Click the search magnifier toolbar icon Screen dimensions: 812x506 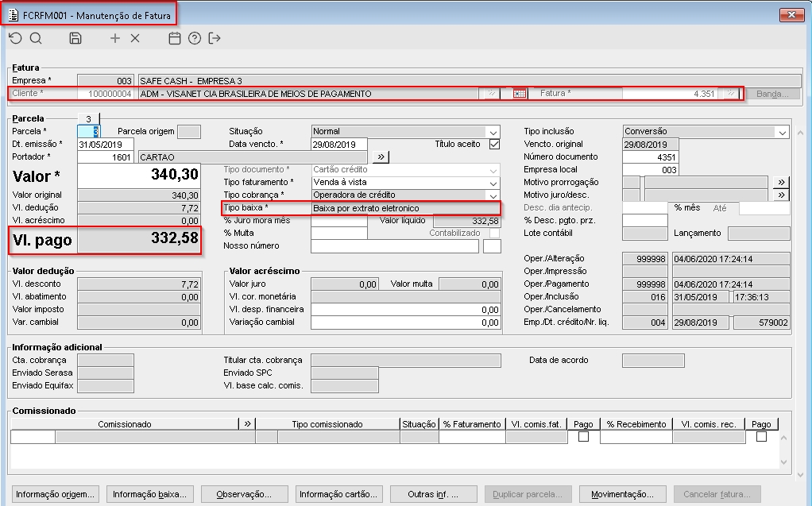pyautogui.click(x=36, y=38)
